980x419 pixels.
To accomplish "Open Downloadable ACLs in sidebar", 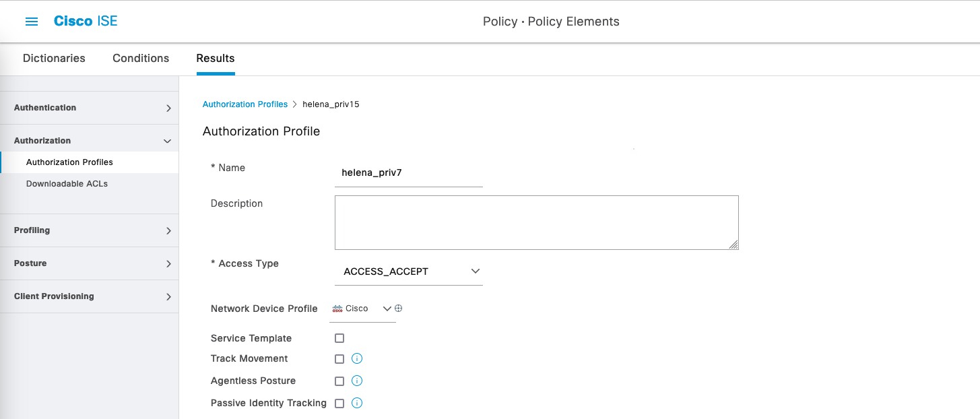I will pyautogui.click(x=67, y=184).
